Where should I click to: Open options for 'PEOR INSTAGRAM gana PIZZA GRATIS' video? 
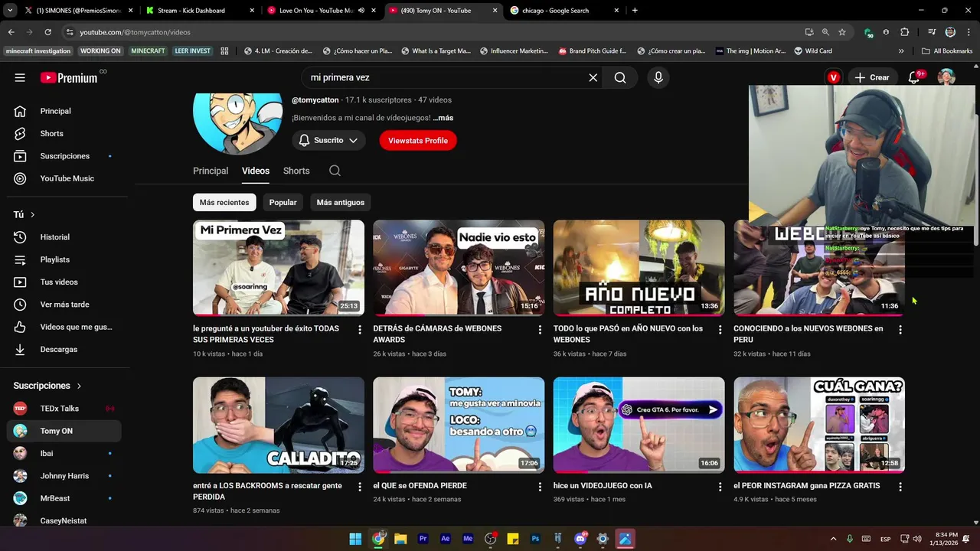900,487
